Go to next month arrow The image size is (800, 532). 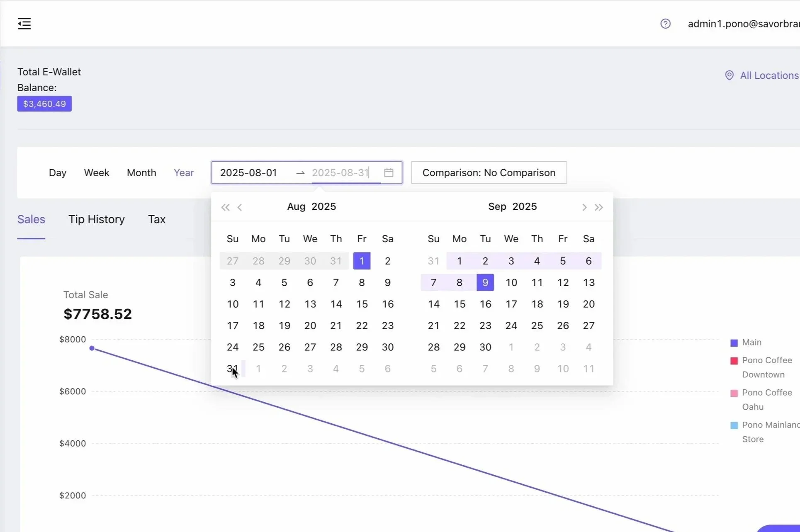coord(584,207)
